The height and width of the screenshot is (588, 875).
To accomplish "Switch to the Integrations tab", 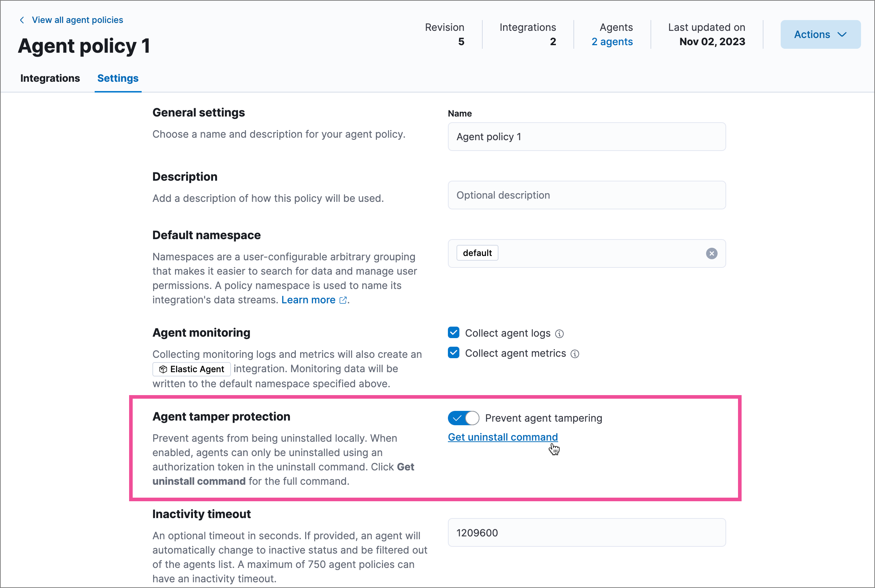I will pos(49,78).
